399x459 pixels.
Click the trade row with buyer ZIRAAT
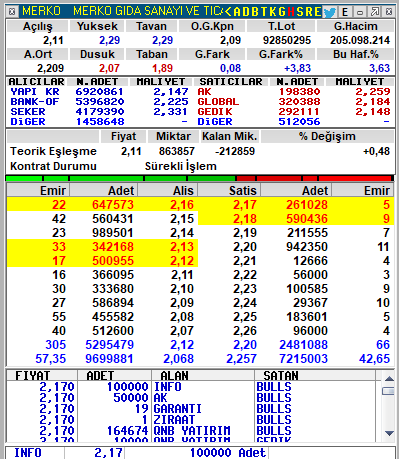(191, 420)
